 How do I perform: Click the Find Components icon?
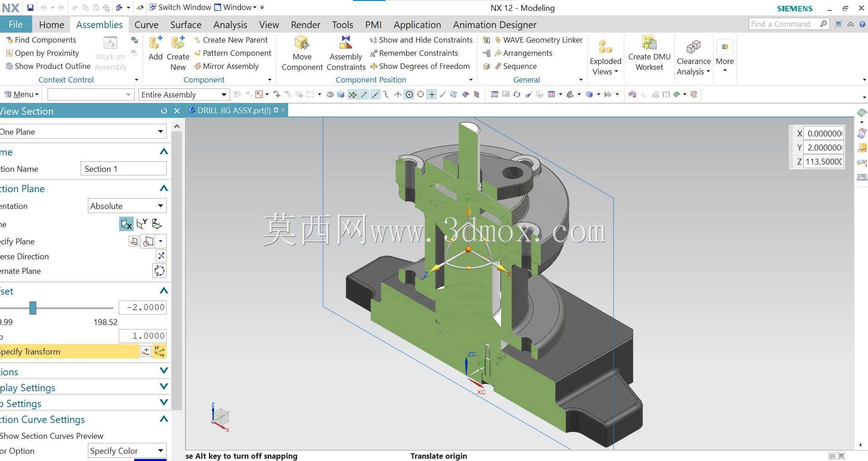point(9,40)
